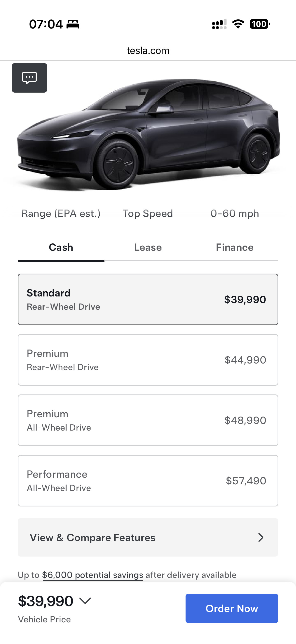The height and width of the screenshot is (644, 296).
Task: Open the chat message icon
Action: click(x=29, y=78)
